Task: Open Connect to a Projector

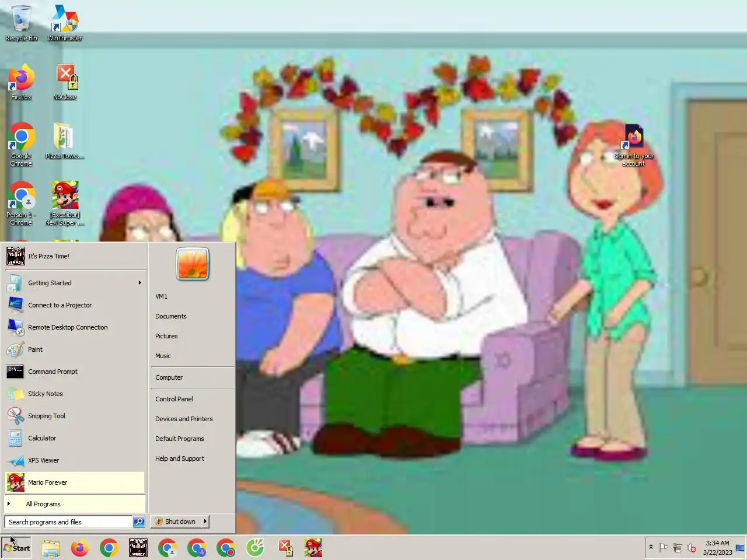Action: tap(75, 305)
